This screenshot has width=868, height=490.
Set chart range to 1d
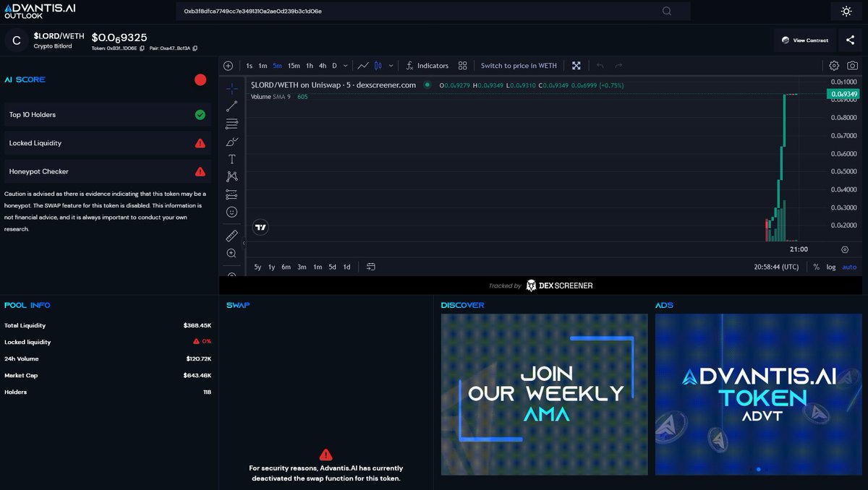[x=346, y=267]
